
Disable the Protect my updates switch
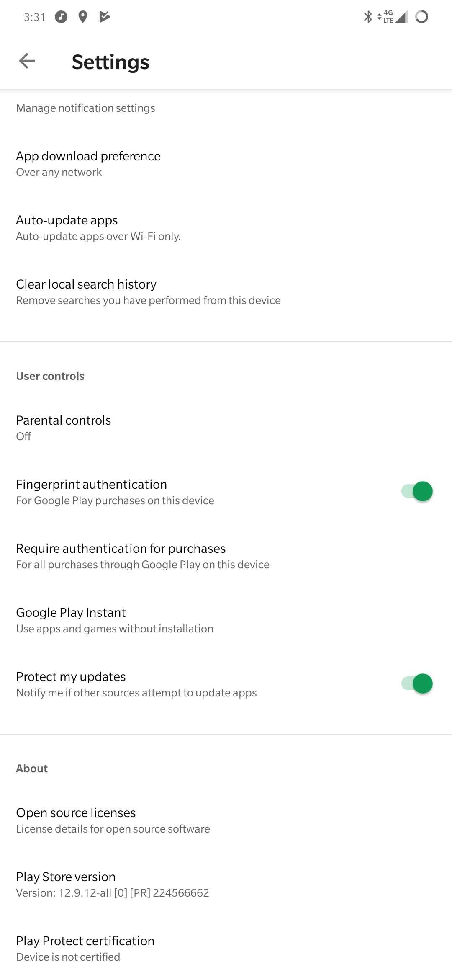pyautogui.click(x=417, y=684)
